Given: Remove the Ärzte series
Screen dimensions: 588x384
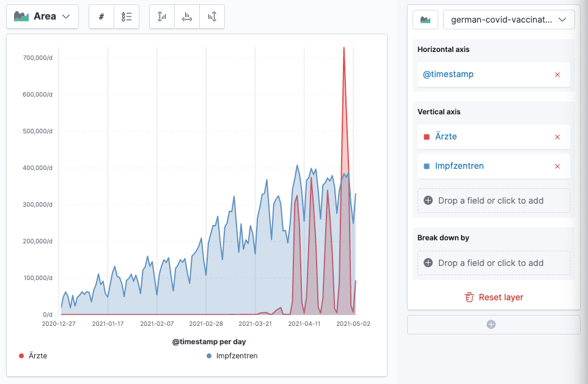Looking at the screenshot, I should [557, 137].
